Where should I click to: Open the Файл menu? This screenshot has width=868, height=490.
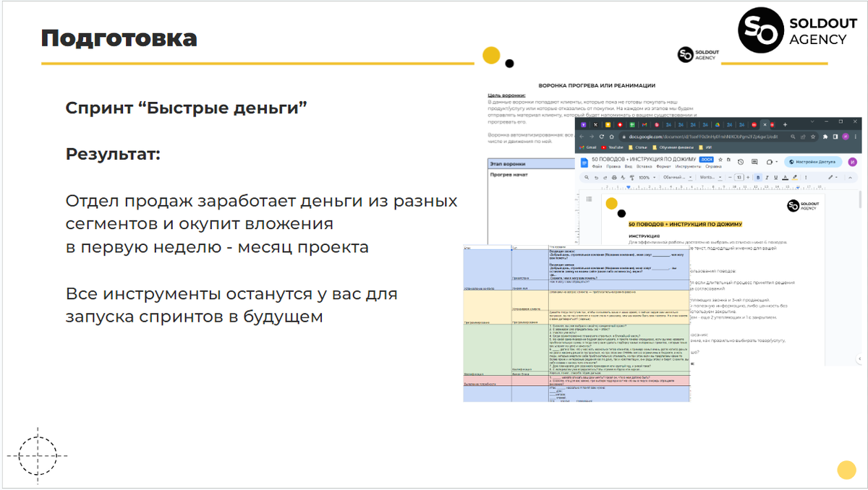point(597,167)
